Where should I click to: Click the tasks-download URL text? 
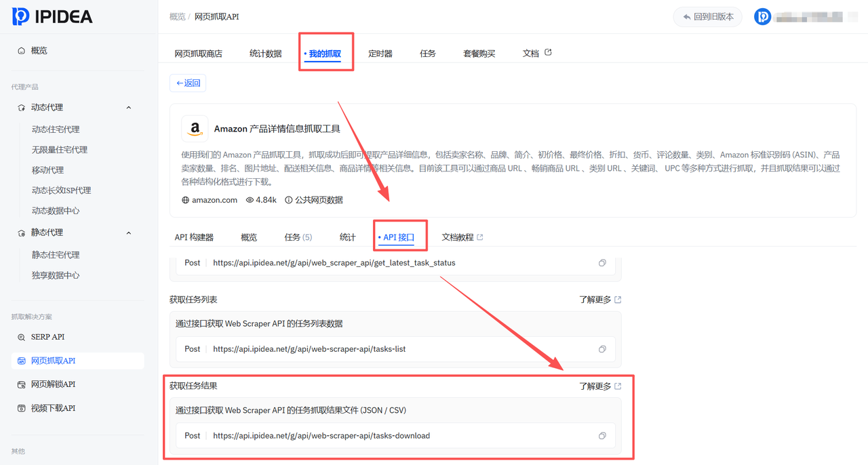(321, 436)
